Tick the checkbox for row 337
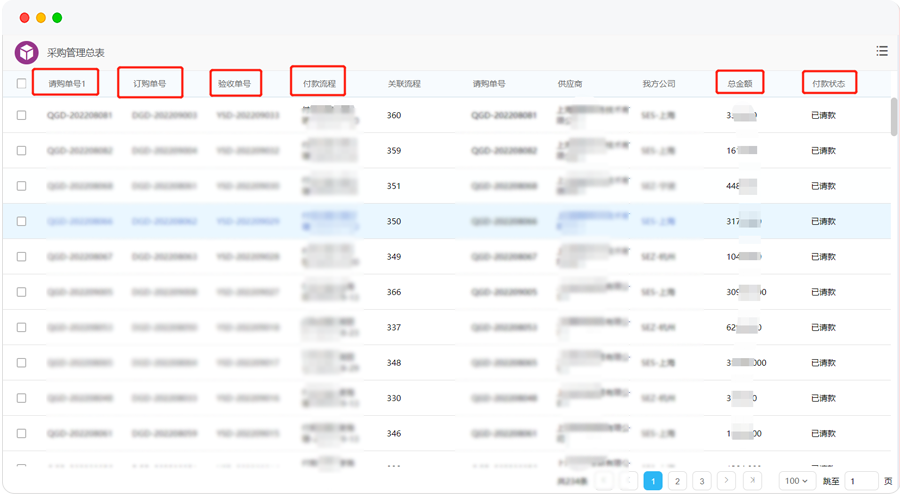This screenshot has width=900, height=494. click(21, 327)
